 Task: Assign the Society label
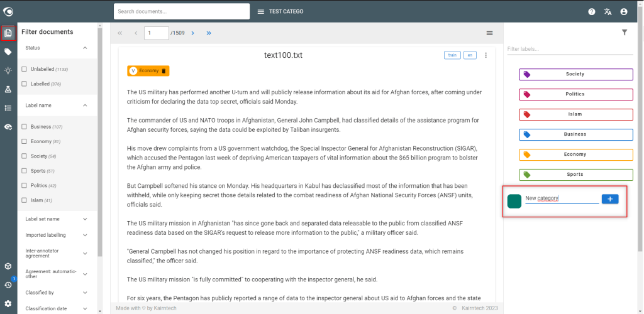pos(576,74)
